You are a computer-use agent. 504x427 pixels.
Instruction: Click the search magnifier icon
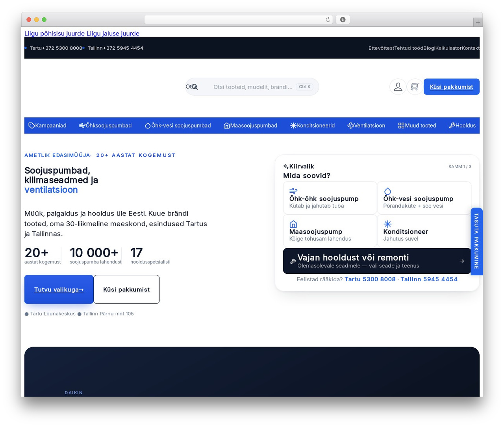[195, 87]
